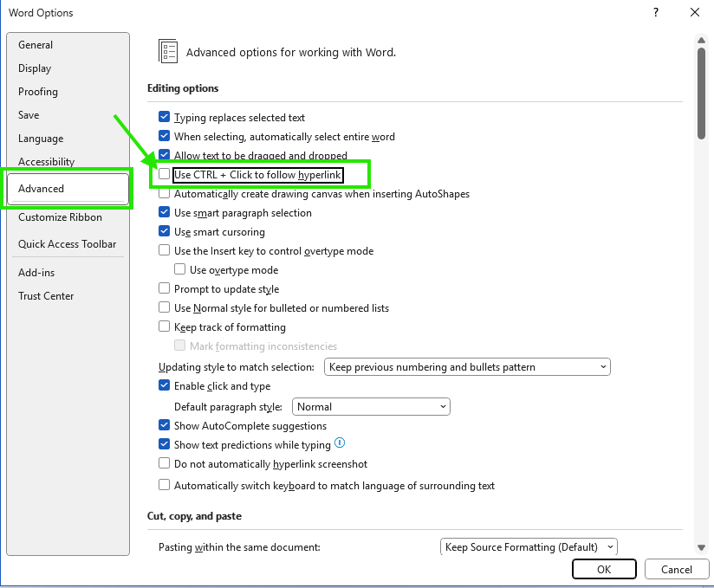This screenshot has width=714, height=588.
Task: Close the Word Options dialog
Action: pyautogui.click(x=694, y=12)
